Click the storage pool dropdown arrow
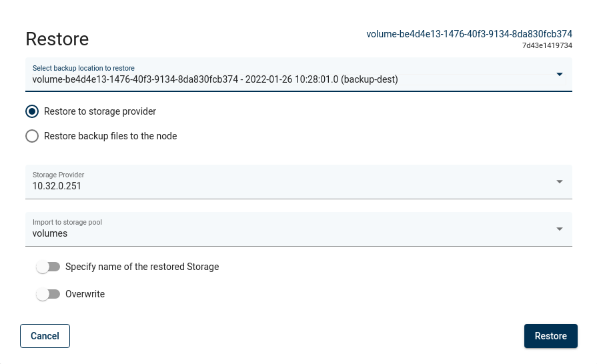 [x=559, y=229]
